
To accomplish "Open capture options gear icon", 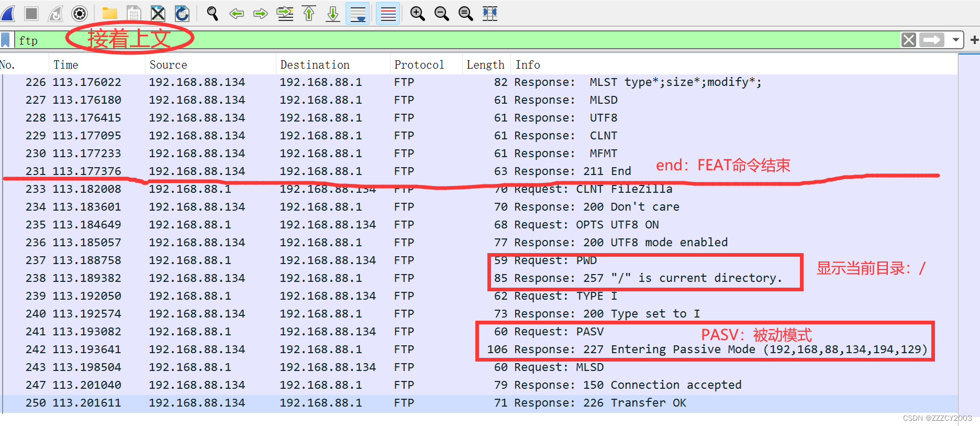I will point(79,13).
